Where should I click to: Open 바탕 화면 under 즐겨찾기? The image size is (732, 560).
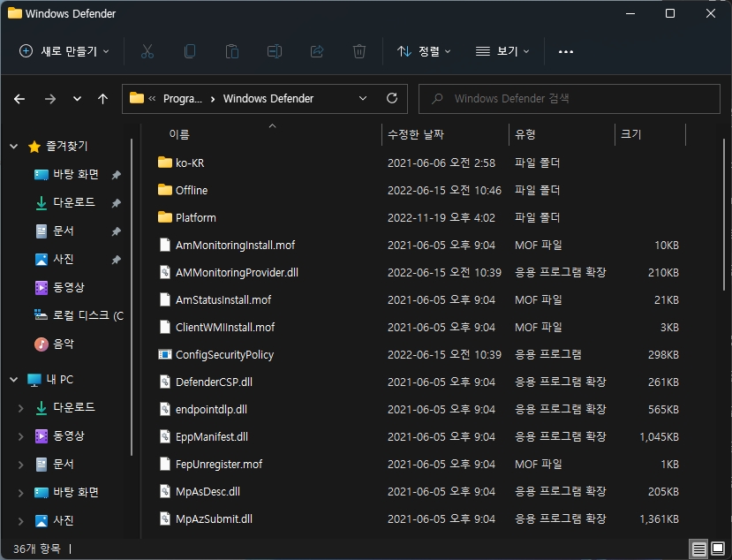76,175
